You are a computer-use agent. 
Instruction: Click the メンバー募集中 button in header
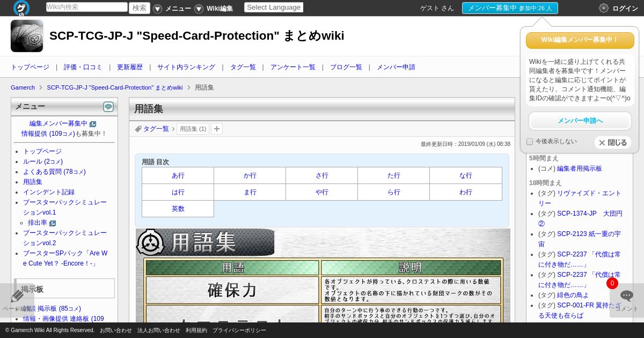[x=510, y=8]
